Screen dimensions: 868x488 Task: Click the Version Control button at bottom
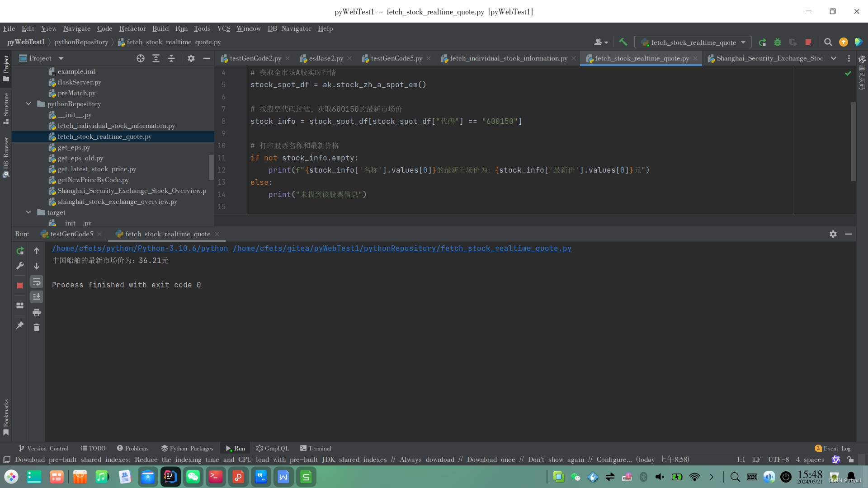click(x=46, y=448)
